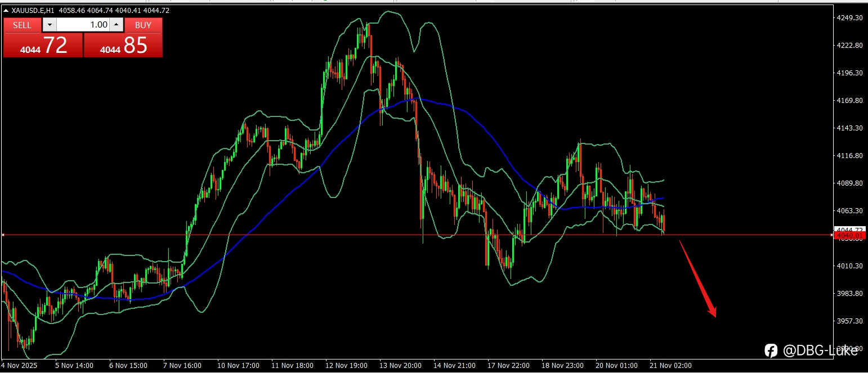The width and height of the screenshot is (868, 373).
Task: Click the 1.00 volume input field
Action: tap(83, 25)
